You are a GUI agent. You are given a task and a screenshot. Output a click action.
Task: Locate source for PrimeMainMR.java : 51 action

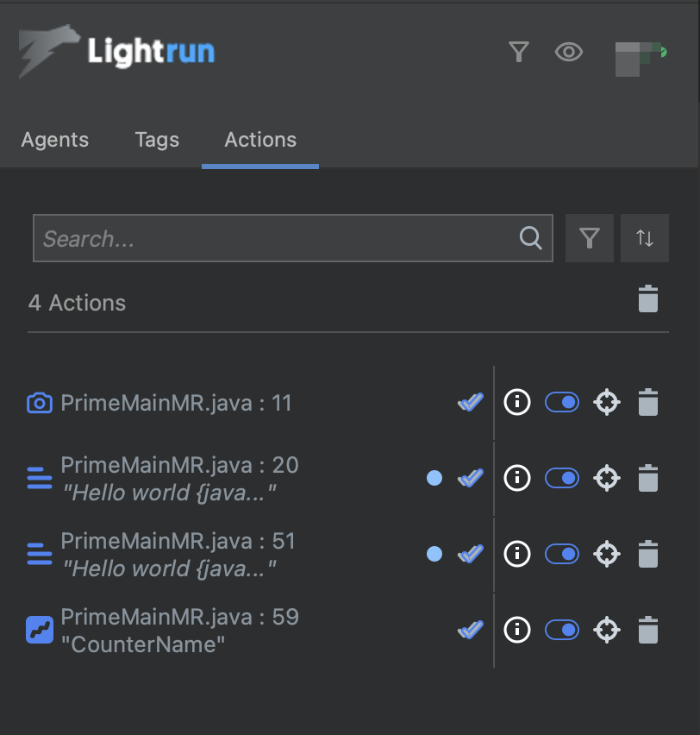coord(607,553)
